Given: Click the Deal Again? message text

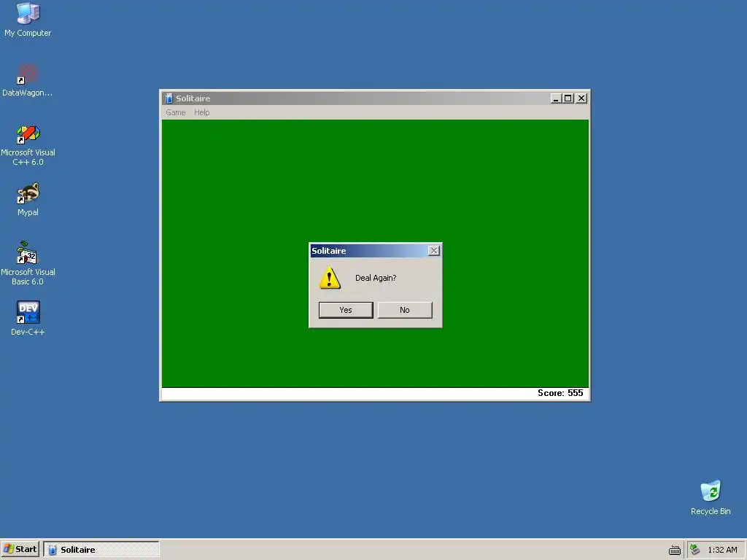Looking at the screenshot, I should pos(376,278).
